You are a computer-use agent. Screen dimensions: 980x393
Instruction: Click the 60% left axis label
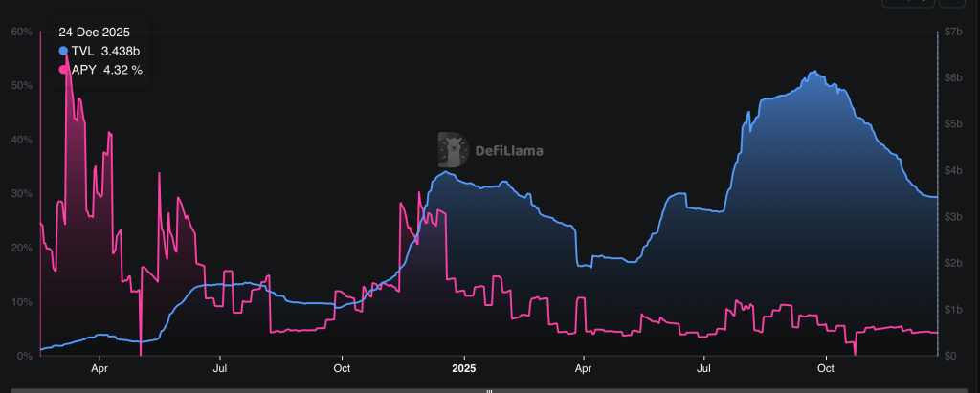tap(21, 32)
